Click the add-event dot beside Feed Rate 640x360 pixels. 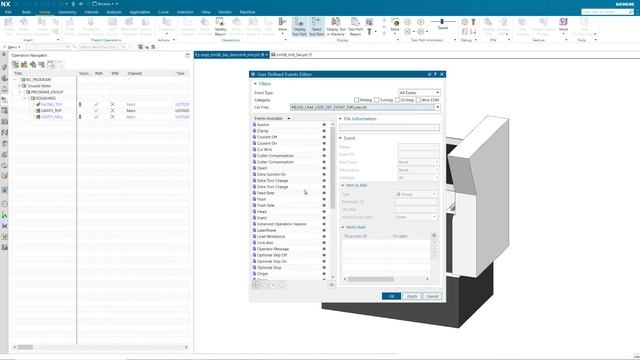point(324,193)
